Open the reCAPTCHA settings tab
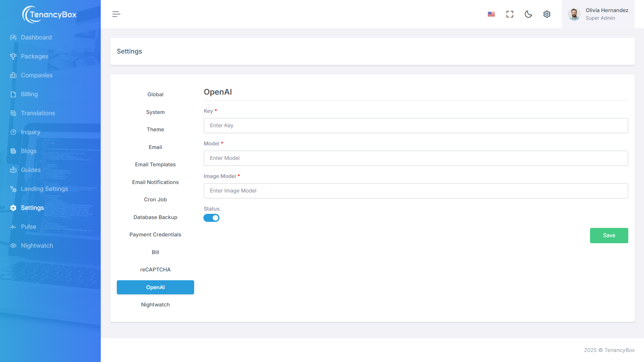Image resolution: width=644 pixels, height=362 pixels. tap(155, 270)
